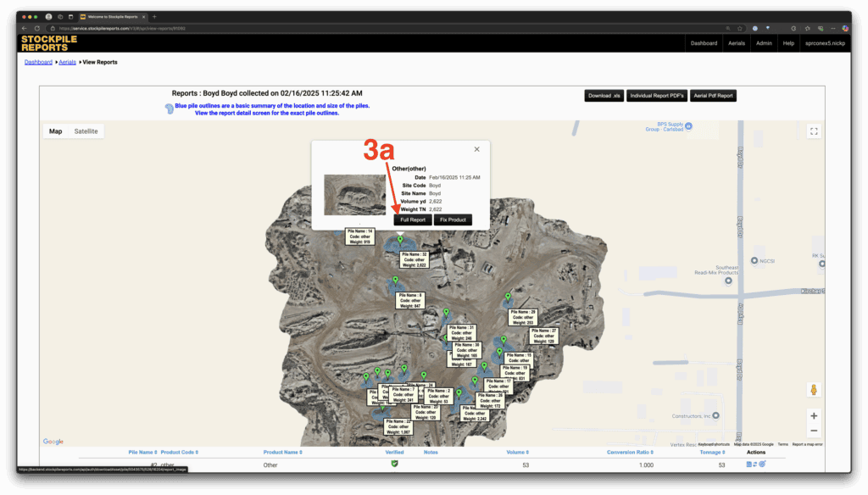This screenshot has height=495, width=868.
Task: Open the Aerial Pdf Report
Action: [713, 96]
